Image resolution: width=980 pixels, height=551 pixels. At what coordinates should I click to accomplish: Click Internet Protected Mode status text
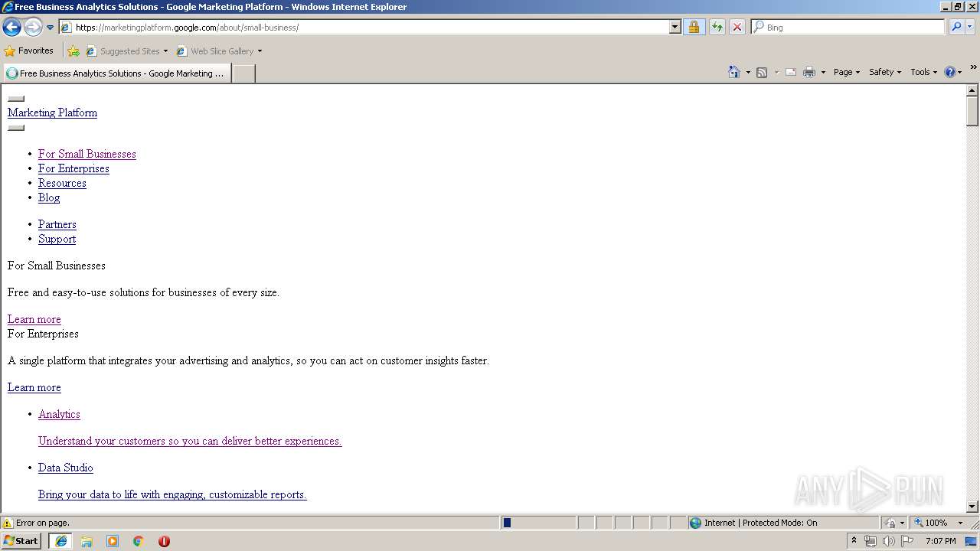tap(761, 523)
